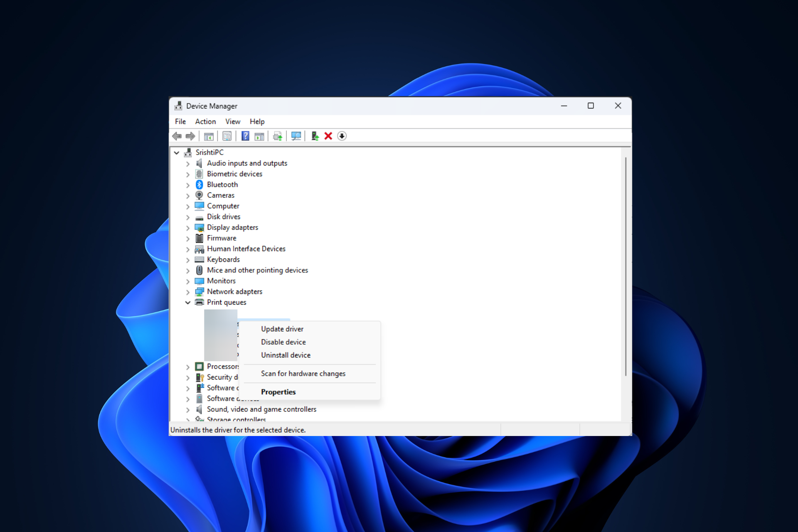
Task: Expand the Display adapters category
Action: [188, 228]
